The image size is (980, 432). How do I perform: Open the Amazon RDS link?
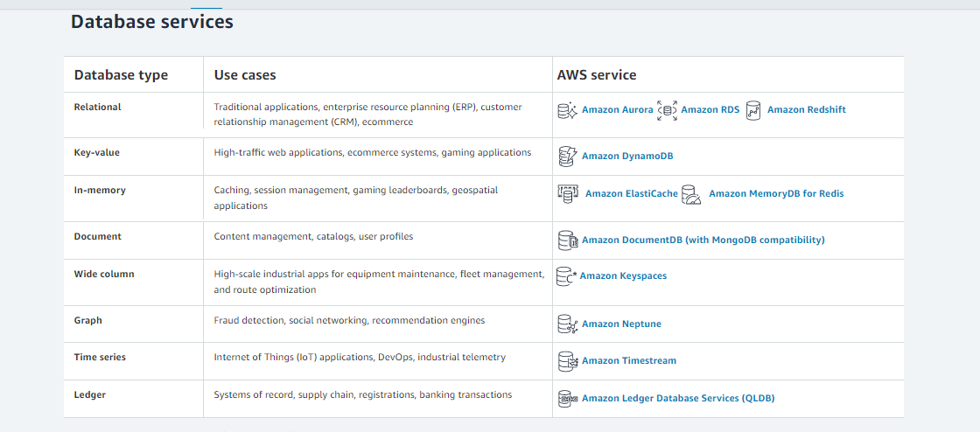[x=710, y=110]
